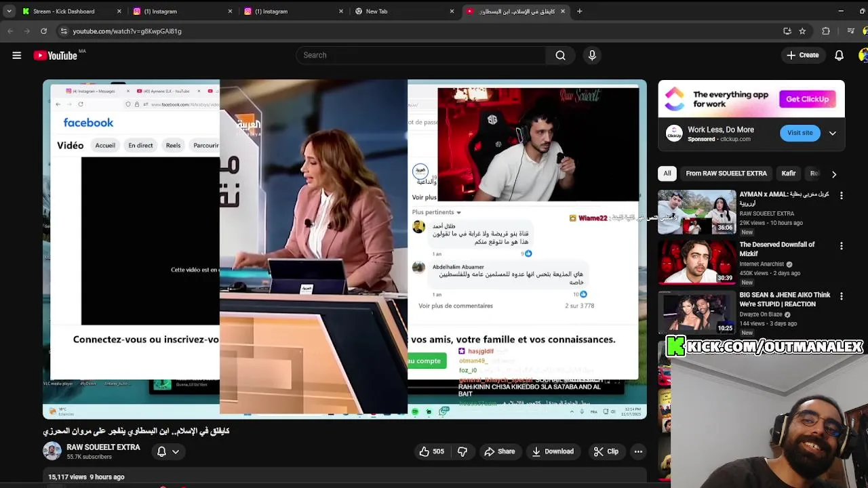
Task: Select From RAW SOUEELT EXTRA chip
Action: (x=726, y=174)
